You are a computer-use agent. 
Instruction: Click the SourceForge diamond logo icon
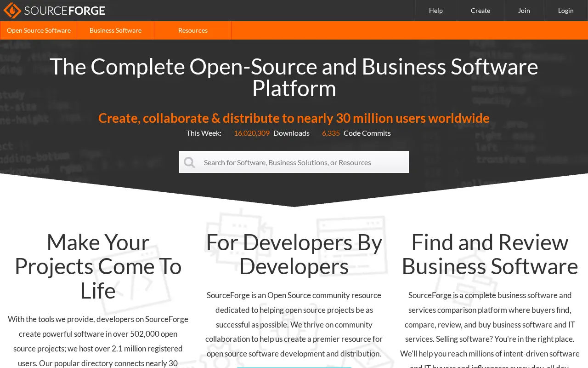(x=12, y=11)
